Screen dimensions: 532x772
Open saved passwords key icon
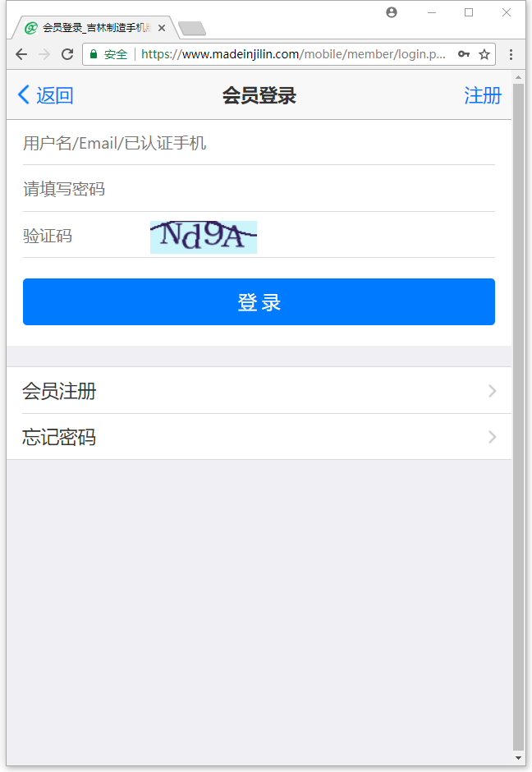[x=464, y=54]
